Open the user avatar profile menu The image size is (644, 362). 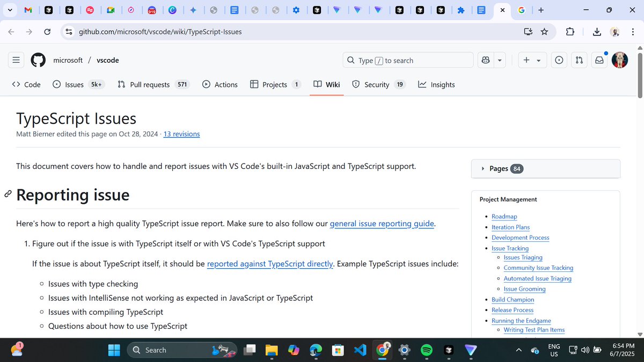pyautogui.click(x=620, y=60)
